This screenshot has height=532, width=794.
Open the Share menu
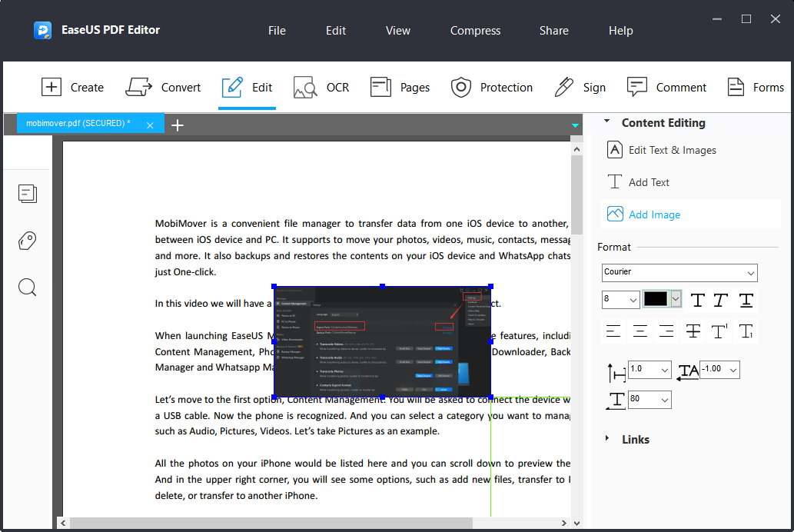[x=554, y=31]
